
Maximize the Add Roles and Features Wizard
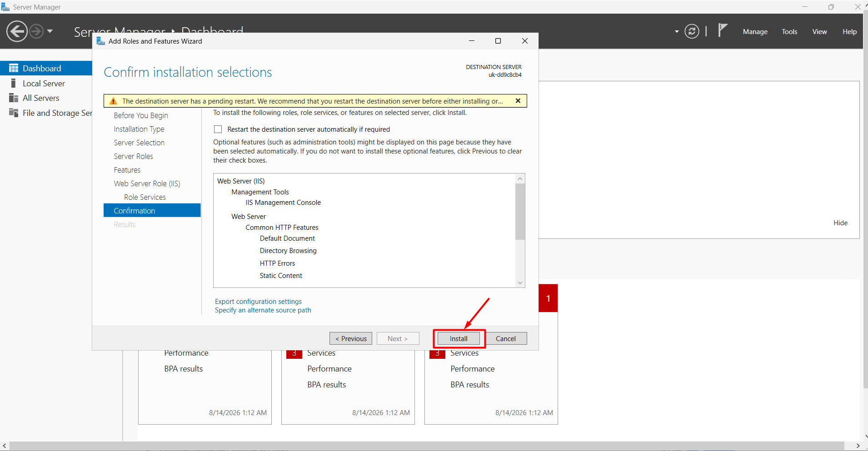(498, 41)
